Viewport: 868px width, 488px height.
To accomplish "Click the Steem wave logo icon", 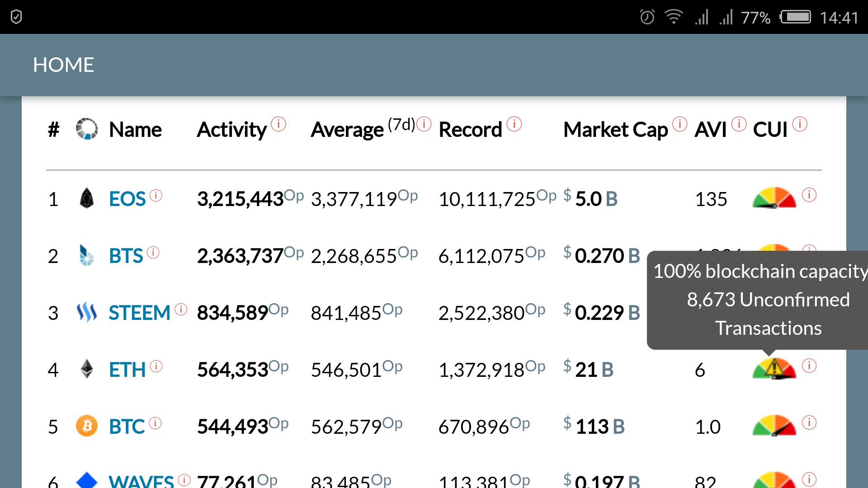I will [x=87, y=312].
